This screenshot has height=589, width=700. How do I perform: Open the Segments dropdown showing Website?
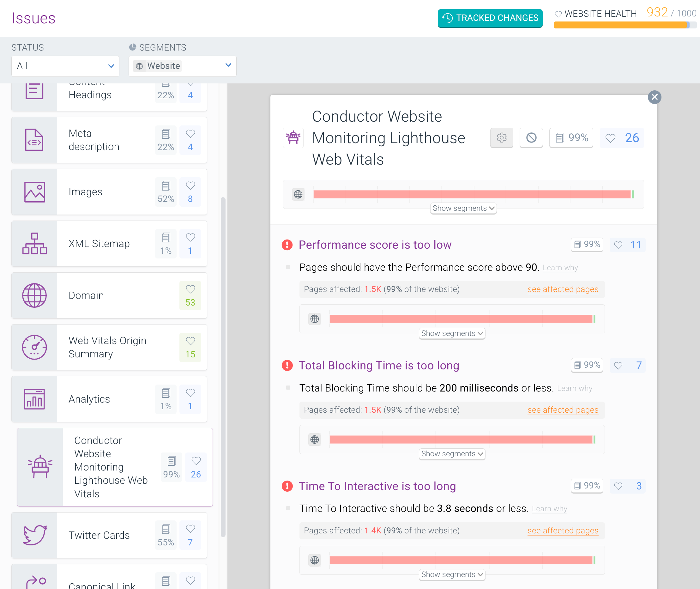183,66
